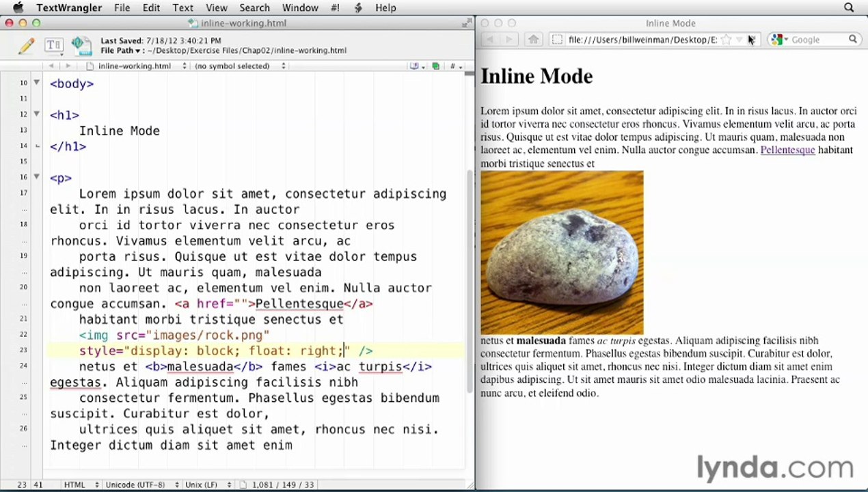Open the Search menu
The image size is (868, 492).
coord(254,8)
